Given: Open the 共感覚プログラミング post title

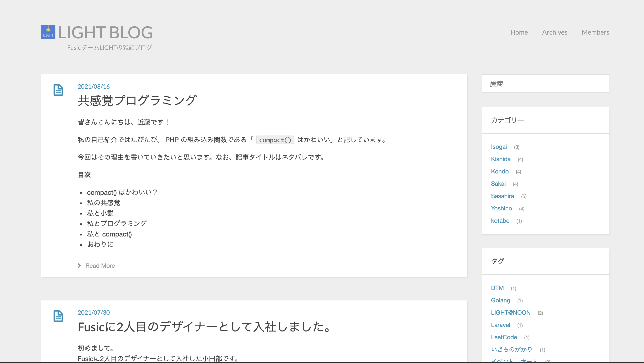Looking at the screenshot, I should 137,100.
